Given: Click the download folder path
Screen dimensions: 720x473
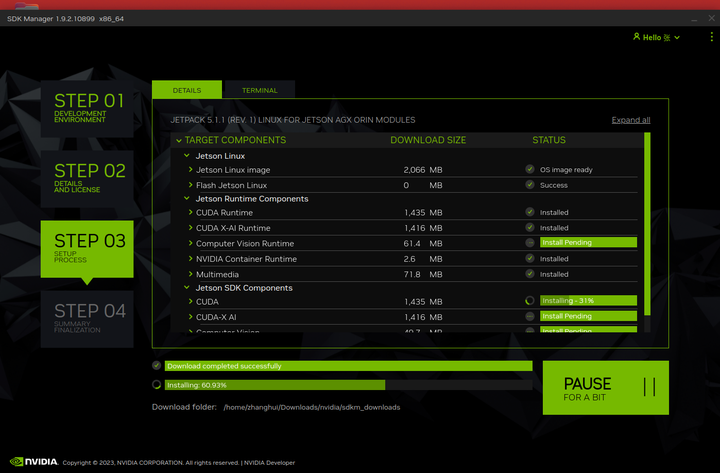Looking at the screenshot, I should 312,407.
